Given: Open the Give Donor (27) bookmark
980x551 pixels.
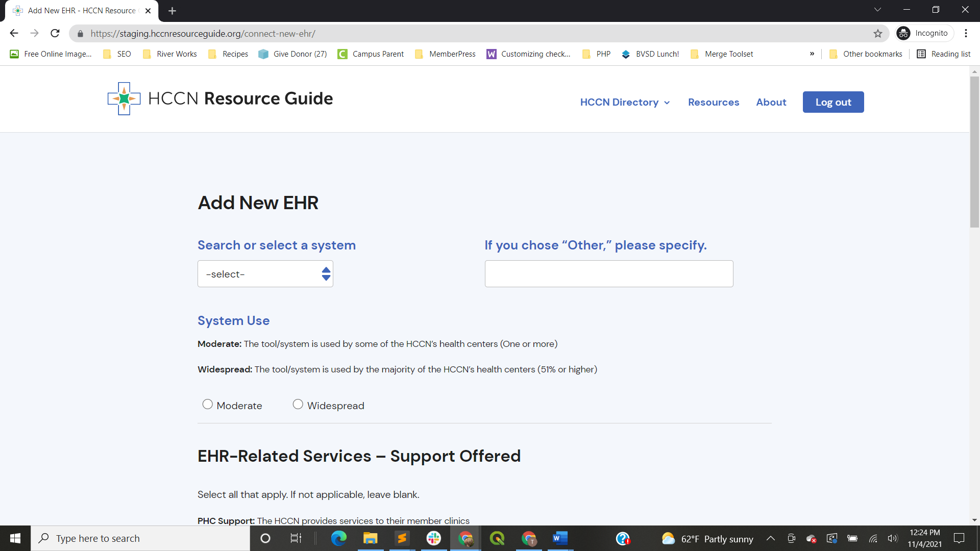Looking at the screenshot, I should coord(292,54).
